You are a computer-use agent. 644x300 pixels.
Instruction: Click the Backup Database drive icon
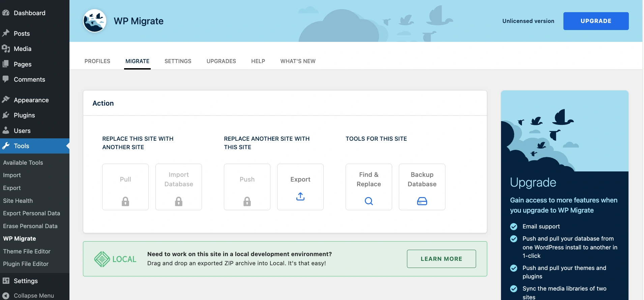tap(422, 201)
